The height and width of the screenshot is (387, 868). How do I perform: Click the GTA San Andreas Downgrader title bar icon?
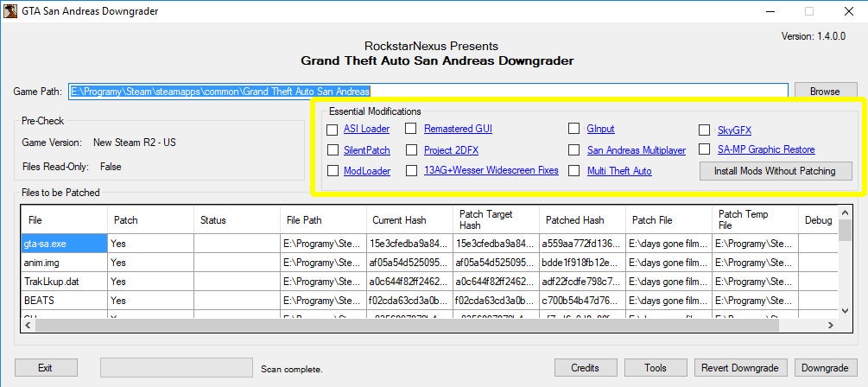(10, 11)
